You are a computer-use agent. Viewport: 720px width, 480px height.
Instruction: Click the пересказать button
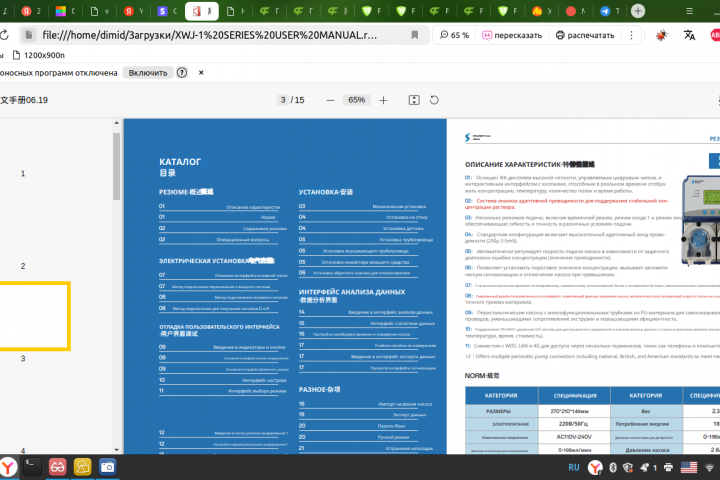[512, 35]
